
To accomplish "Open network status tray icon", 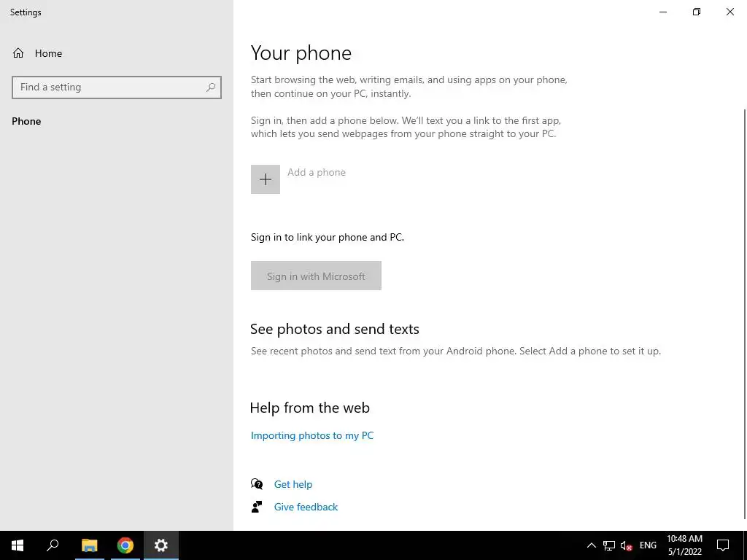I will (x=609, y=545).
